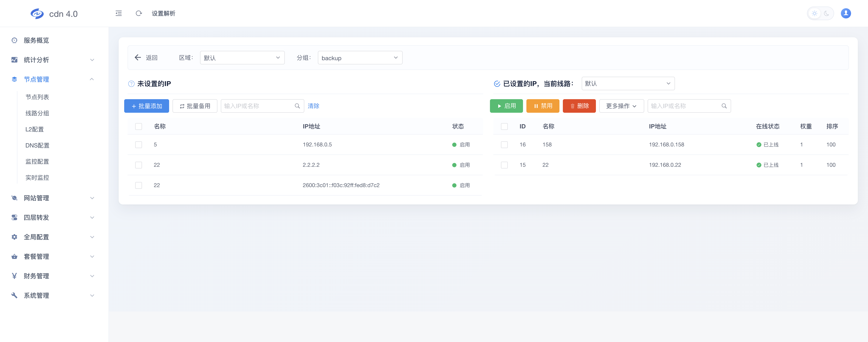This screenshot has height=342, width=868.
Task: Click the help question icon beside 未设置的IP
Action: tap(131, 84)
